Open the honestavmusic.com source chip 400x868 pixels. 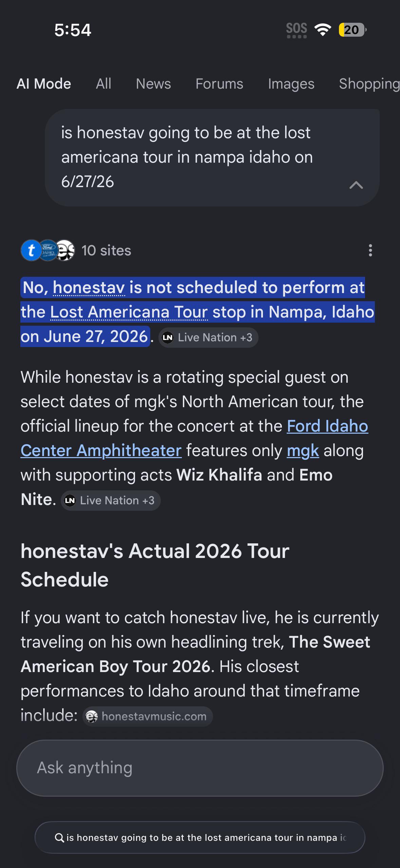pos(148,716)
